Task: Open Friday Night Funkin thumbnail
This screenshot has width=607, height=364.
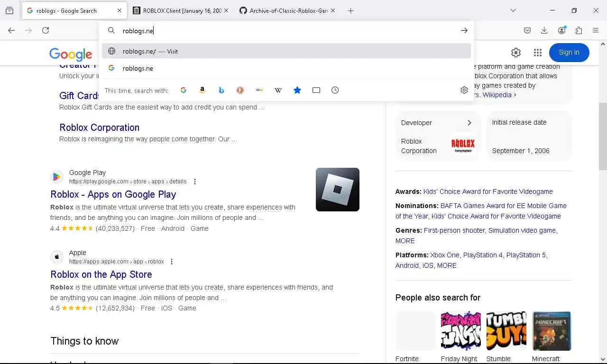Action: coord(460,331)
